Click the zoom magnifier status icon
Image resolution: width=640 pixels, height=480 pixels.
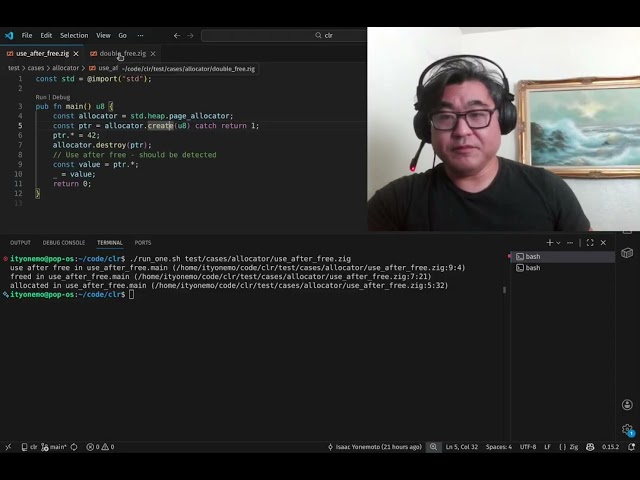(x=433, y=447)
